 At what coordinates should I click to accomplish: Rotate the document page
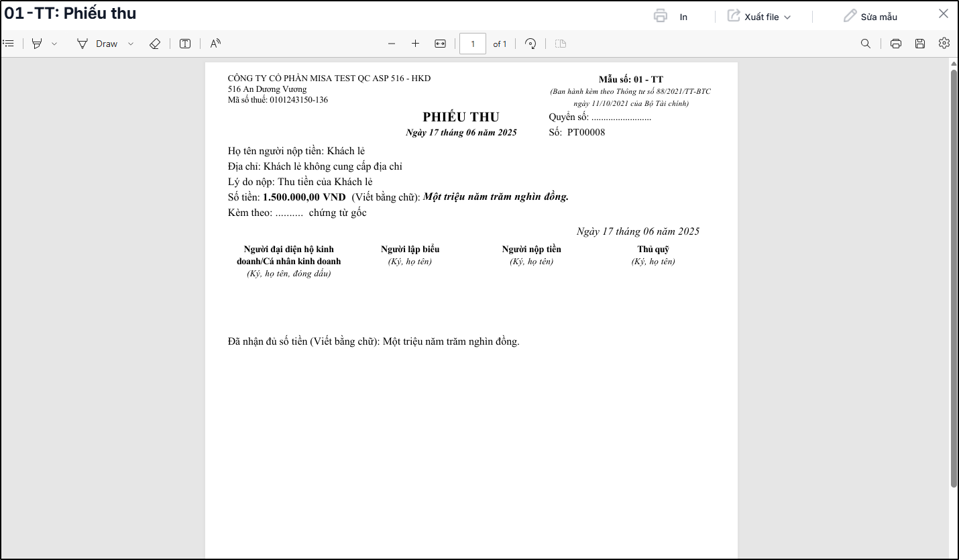pos(530,44)
